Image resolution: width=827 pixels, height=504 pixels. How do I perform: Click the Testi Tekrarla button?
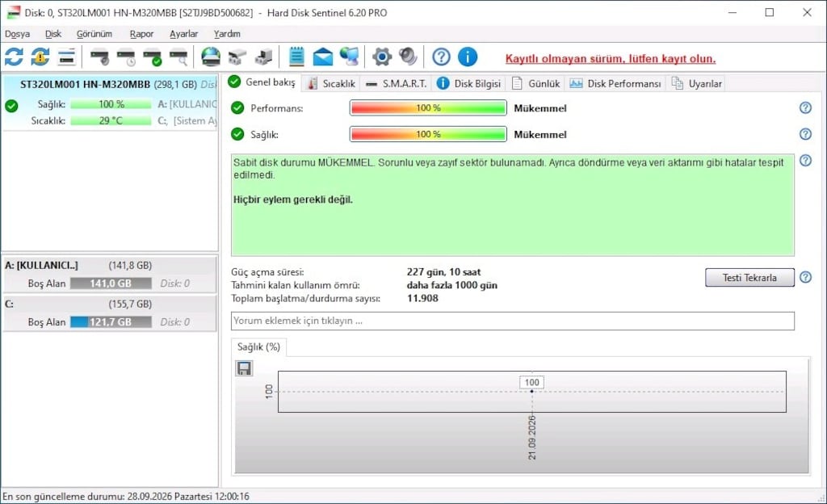(x=749, y=277)
